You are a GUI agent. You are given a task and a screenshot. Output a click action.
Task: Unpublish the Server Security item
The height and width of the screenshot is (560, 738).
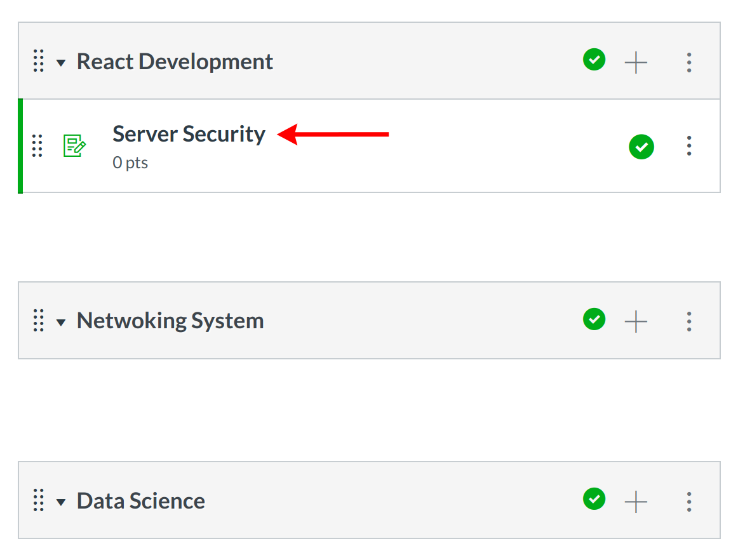[x=641, y=147]
